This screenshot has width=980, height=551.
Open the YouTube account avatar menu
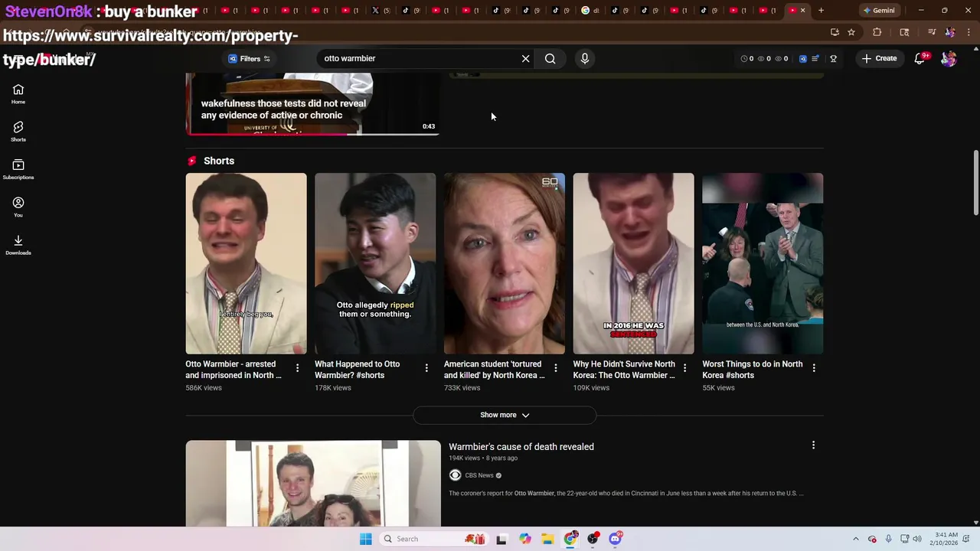(x=949, y=58)
